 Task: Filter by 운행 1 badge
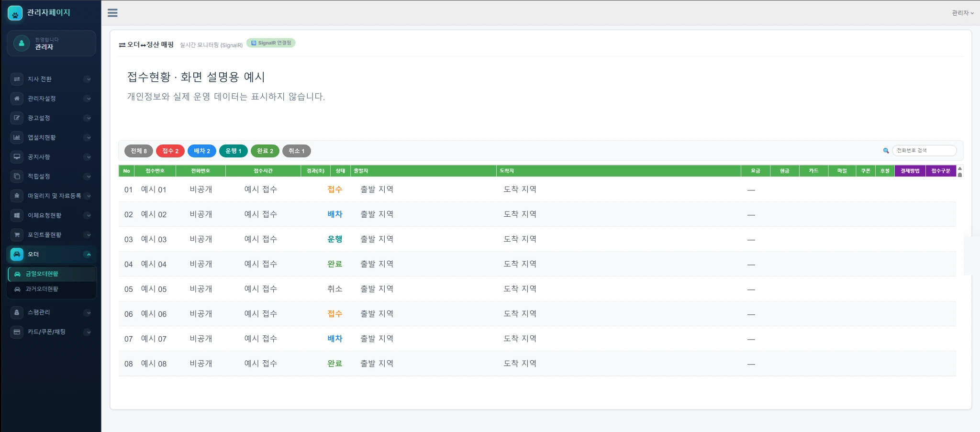click(234, 151)
